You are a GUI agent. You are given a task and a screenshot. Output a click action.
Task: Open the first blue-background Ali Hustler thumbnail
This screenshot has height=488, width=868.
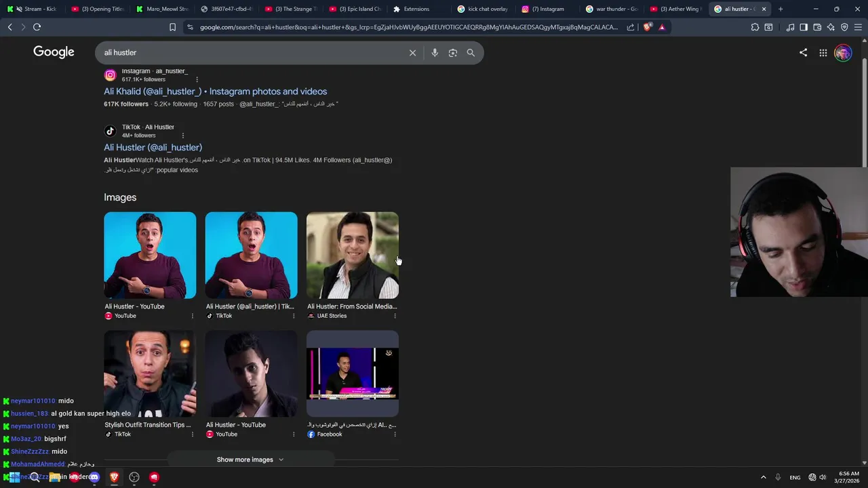[x=150, y=256]
